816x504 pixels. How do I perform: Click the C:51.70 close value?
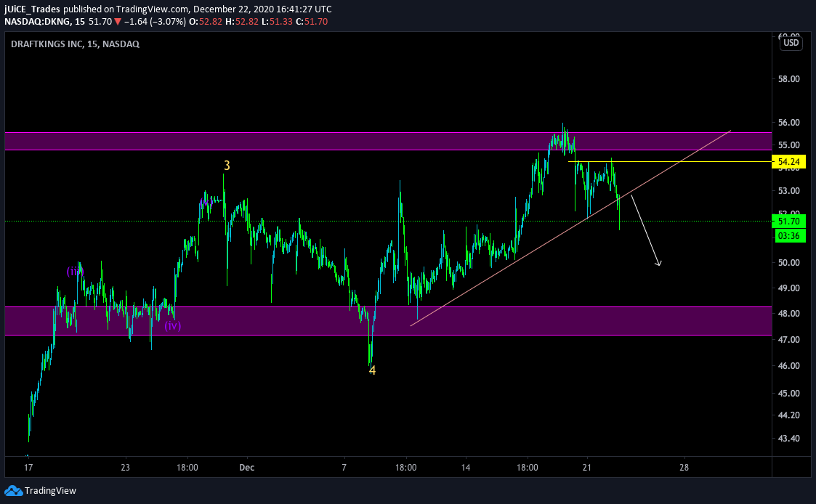tap(311, 21)
